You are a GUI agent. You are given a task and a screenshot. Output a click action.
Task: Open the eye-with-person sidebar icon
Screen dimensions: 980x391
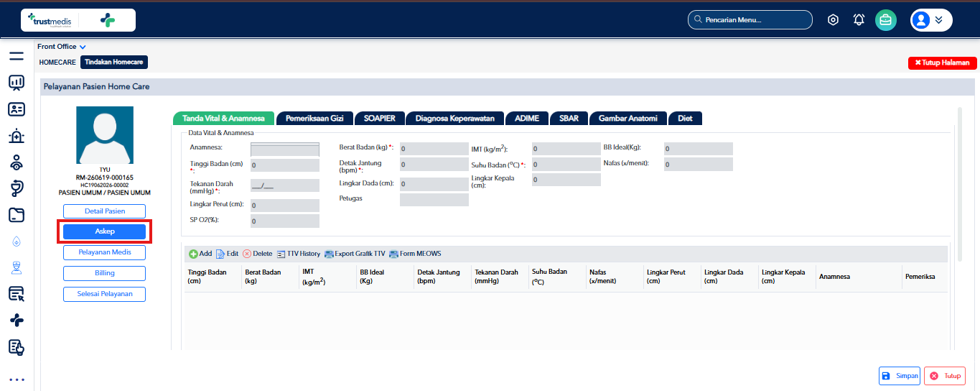tap(17, 162)
